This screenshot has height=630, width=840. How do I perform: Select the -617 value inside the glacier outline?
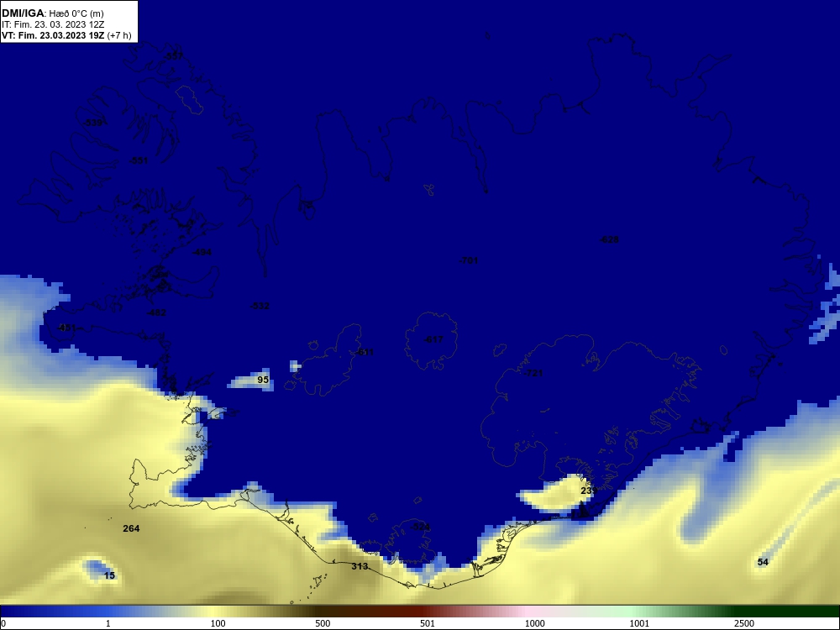pyautogui.click(x=433, y=339)
